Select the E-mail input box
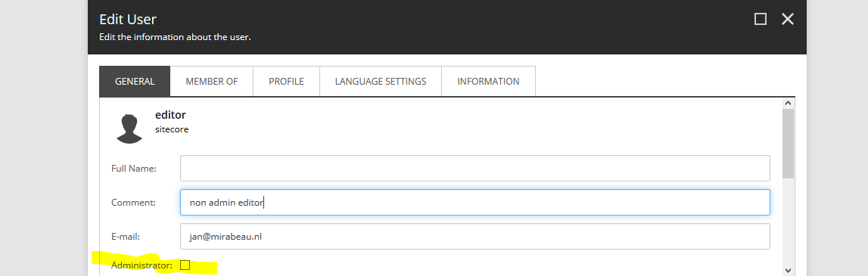Viewport: 868px width, 276px height. [x=475, y=236]
